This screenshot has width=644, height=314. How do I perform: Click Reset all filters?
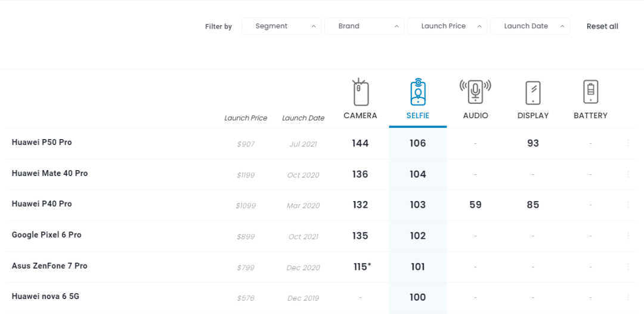602,26
